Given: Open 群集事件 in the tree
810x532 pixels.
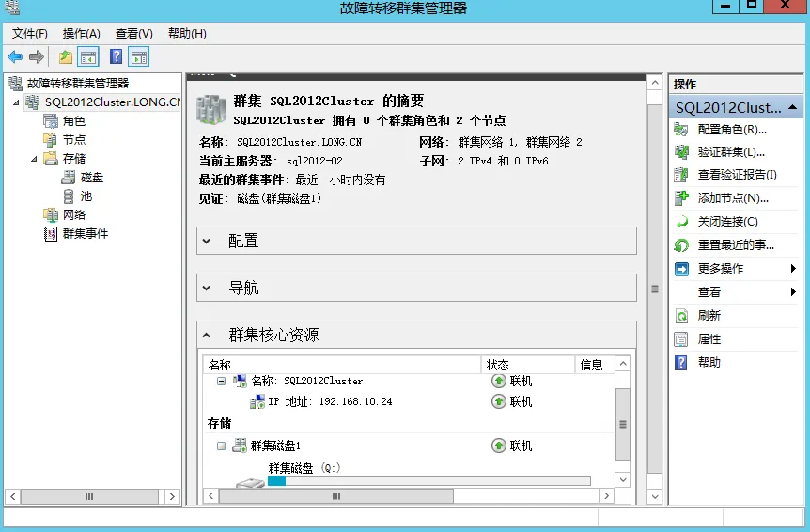Looking at the screenshot, I should [86, 234].
